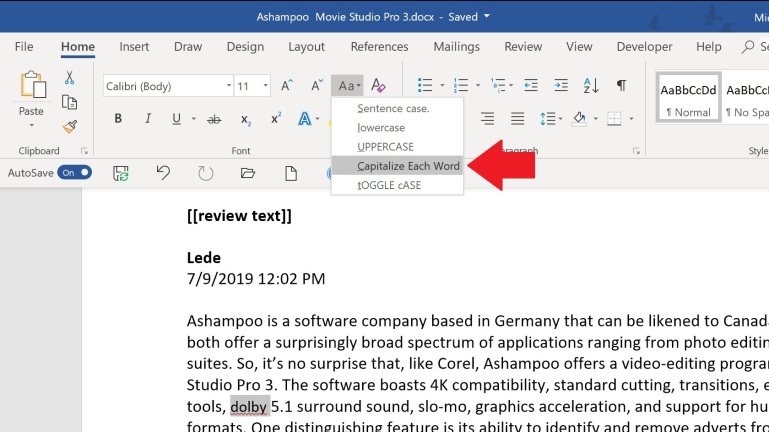Screen dimensions: 769x432
Task: Apply the Normal style from gallery
Action: point(688,98)
